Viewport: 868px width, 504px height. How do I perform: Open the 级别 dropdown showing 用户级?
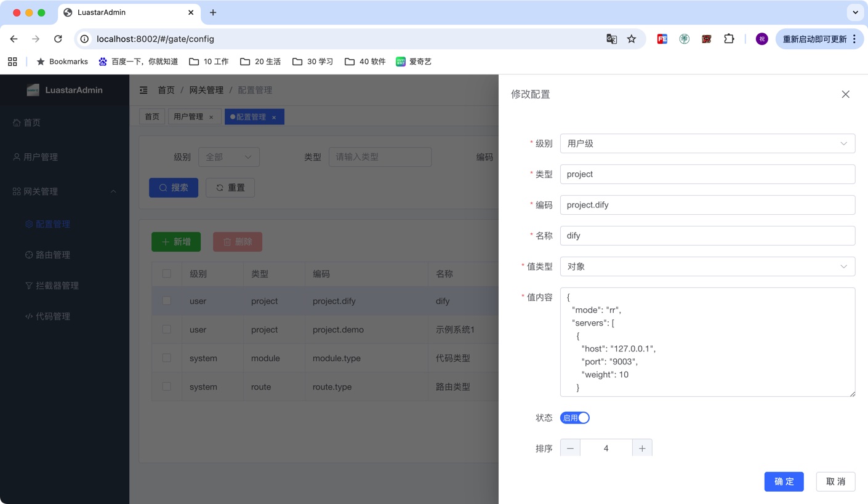pos(707,143)
